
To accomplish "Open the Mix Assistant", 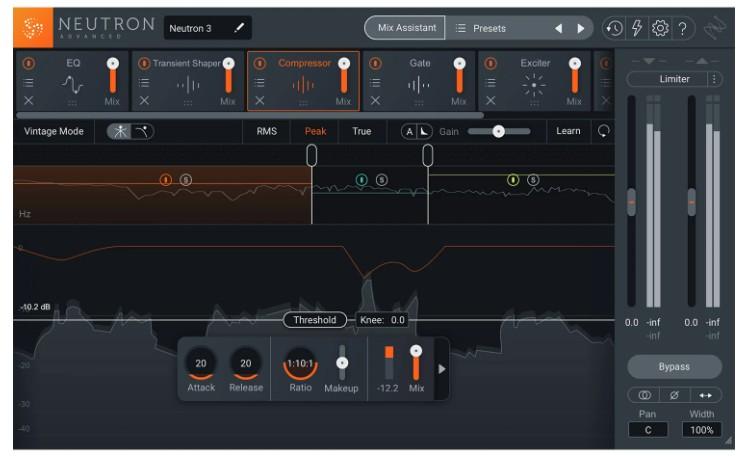I will 405,28.
